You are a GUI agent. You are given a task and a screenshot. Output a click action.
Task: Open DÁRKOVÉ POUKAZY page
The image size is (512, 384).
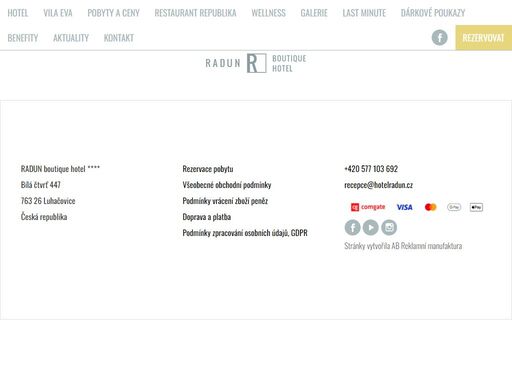point(433,13)
